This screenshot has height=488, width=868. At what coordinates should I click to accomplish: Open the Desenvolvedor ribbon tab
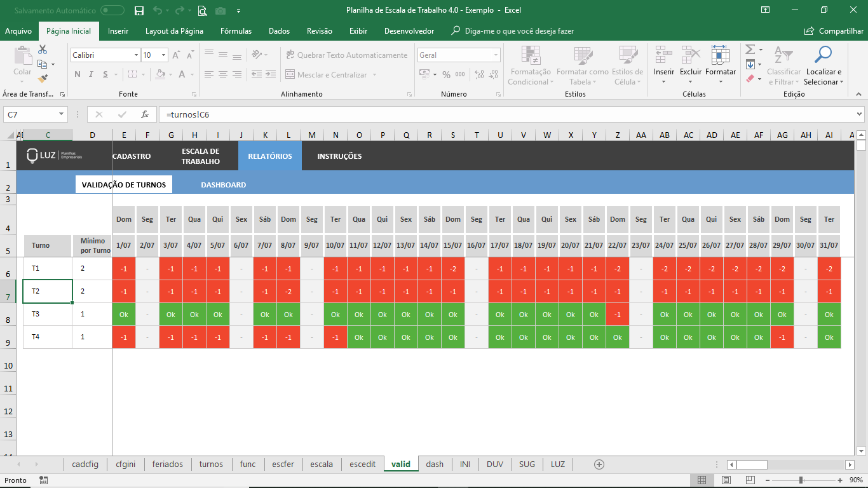coord(409,31)
